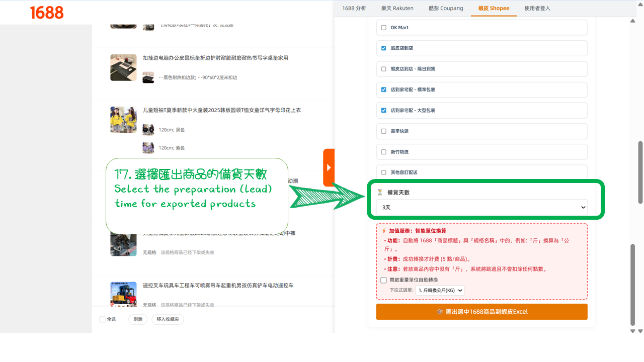Click 匯出選中1688商品到蝦皮Excel button
The width and height of the screenshot is (644, 362).
481,311
